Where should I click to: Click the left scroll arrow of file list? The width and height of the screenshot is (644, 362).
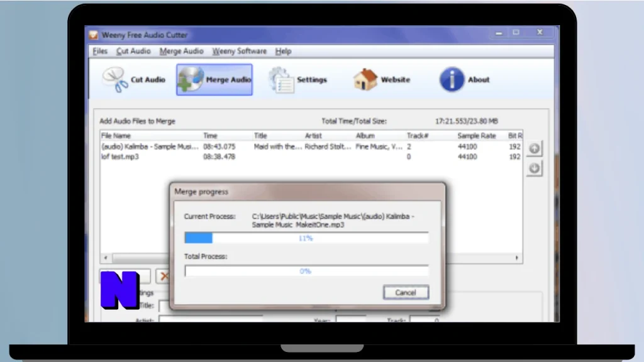[x=106, y=258]
